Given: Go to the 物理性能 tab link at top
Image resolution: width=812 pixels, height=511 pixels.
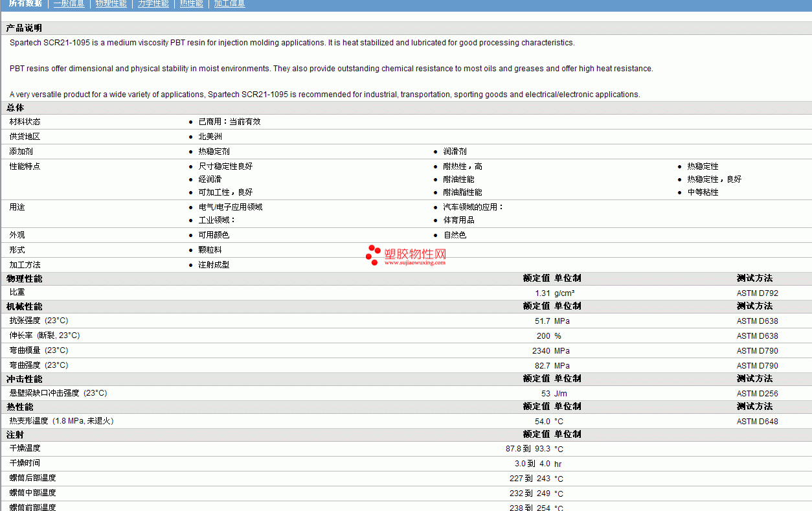Looking at the screenshot, I should [x=111, y=3].
